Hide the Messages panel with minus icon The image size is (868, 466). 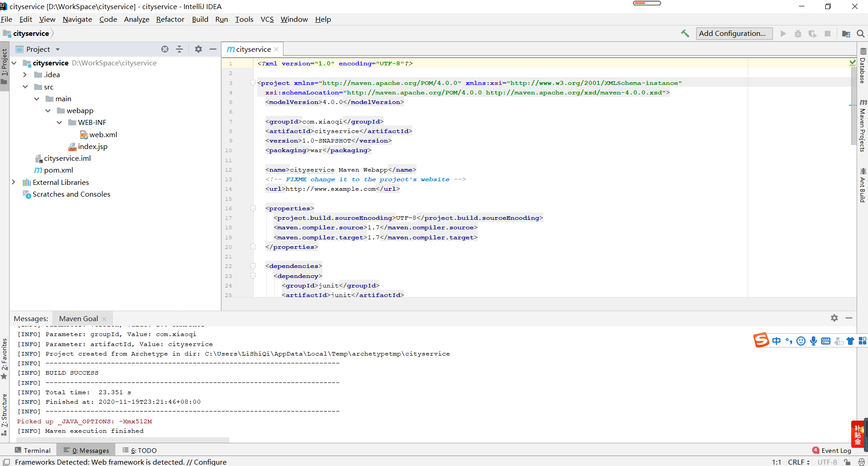[849, 318]
